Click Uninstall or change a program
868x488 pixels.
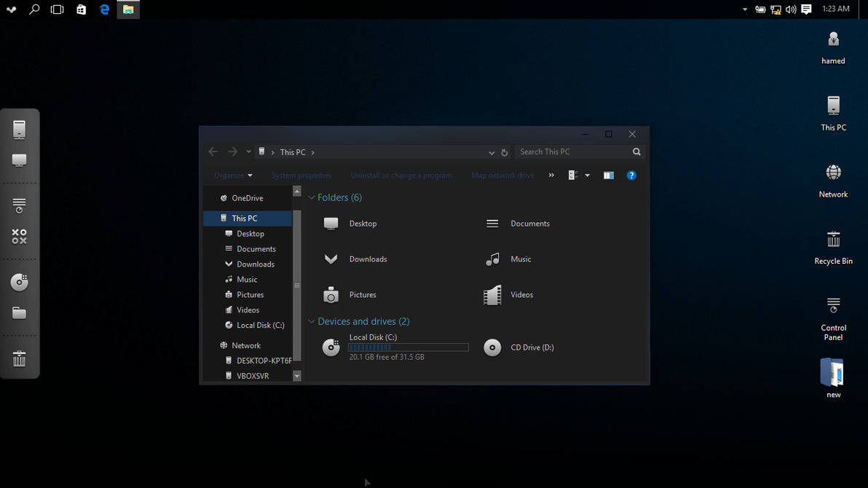click(x=401, y=175)
